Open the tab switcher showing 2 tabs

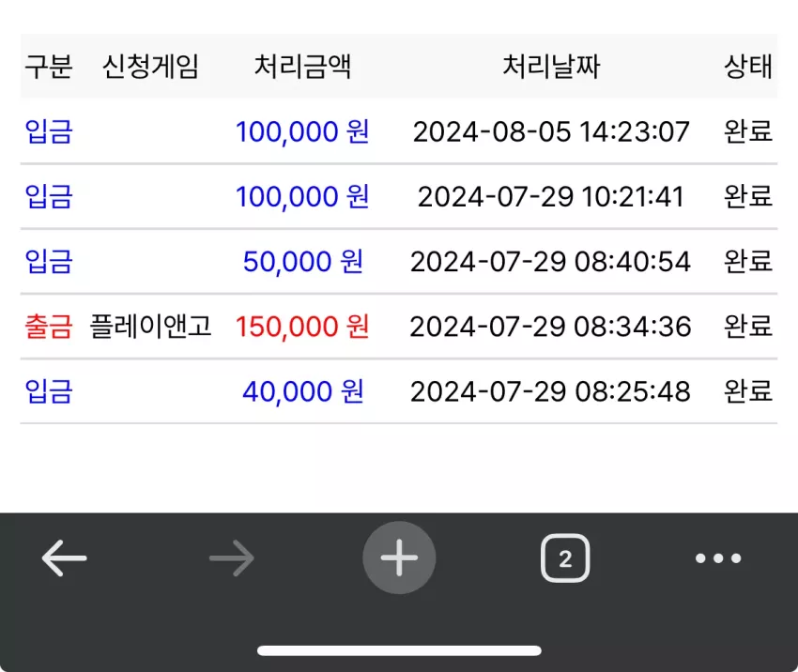pos(565,558)
